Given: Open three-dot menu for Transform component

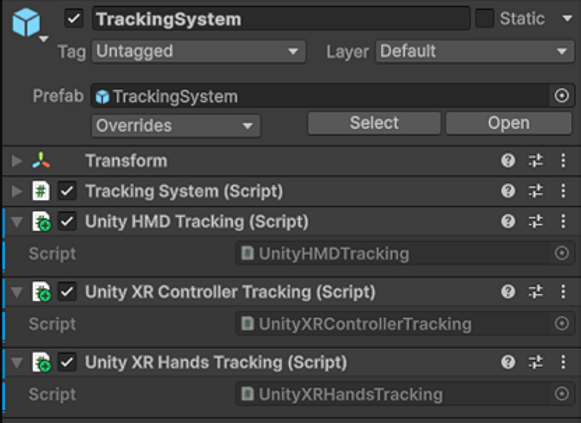Looking at the screenshot, I should [563, 161].
